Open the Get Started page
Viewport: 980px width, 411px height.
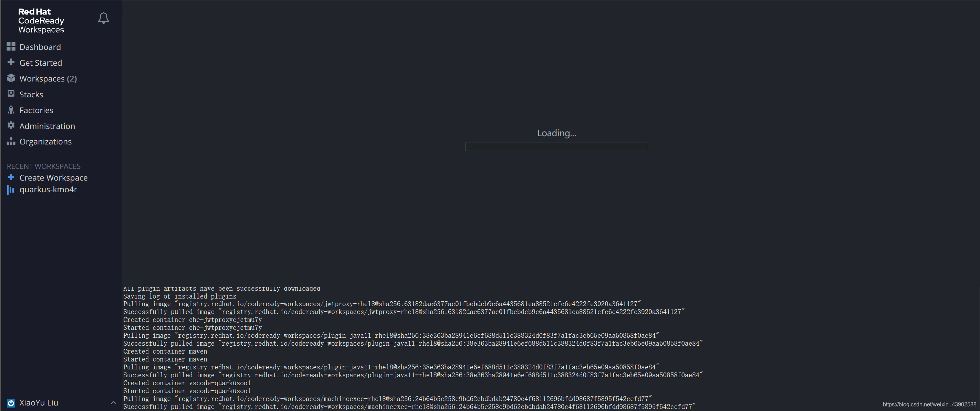[x=41, y=63]
